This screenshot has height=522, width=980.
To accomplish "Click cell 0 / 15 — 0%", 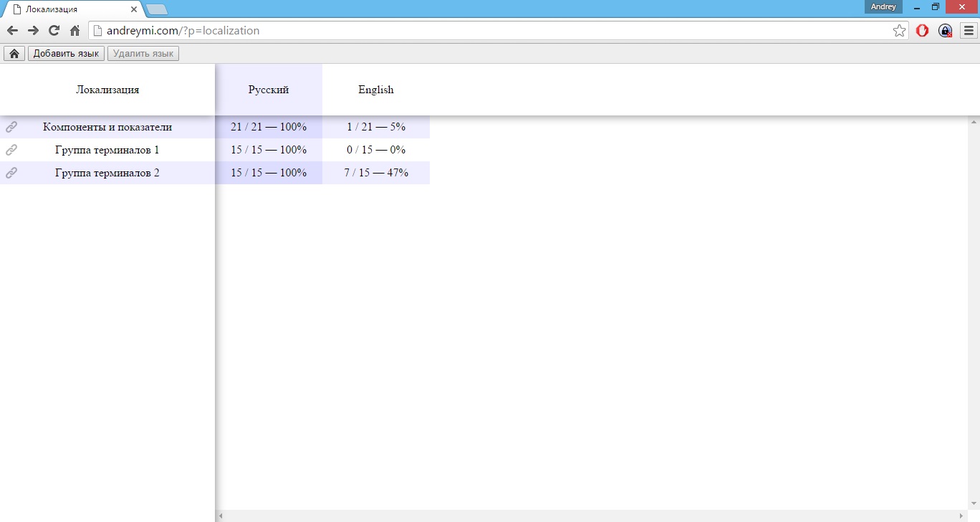I will [376, 150].
